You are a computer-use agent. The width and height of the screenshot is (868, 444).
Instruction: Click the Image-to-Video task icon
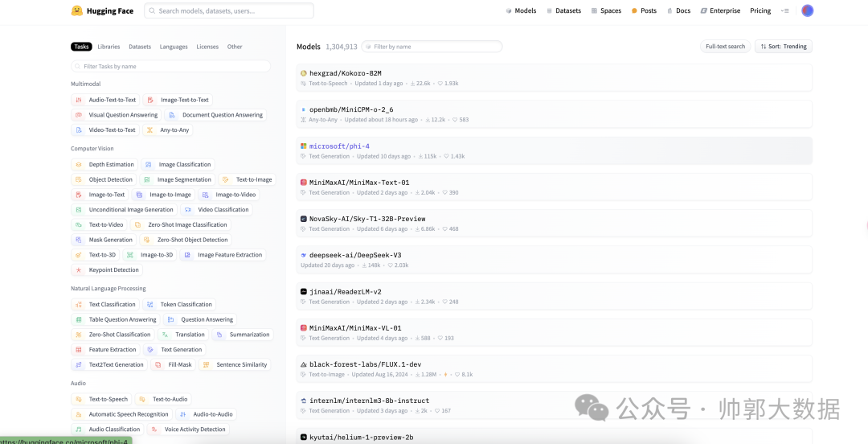pos(206,195)
